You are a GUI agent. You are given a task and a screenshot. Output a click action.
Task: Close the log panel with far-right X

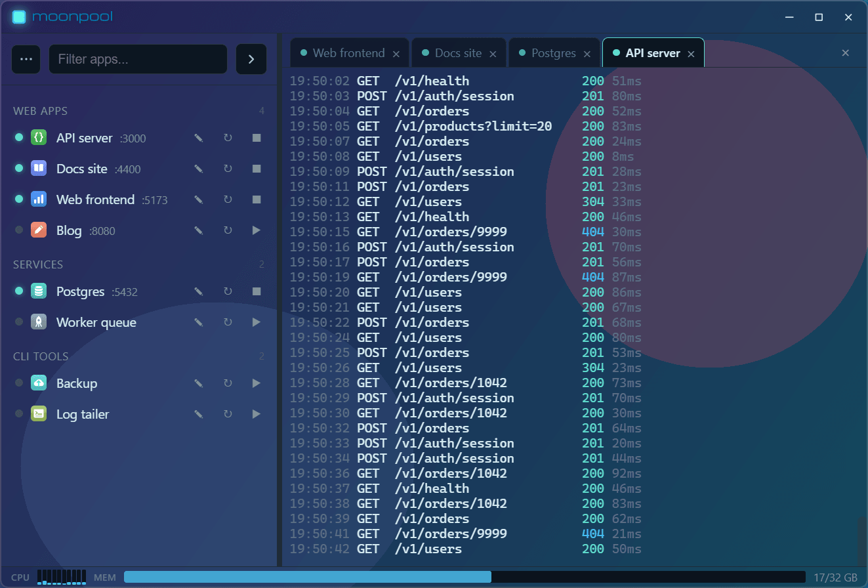point(846,53)
